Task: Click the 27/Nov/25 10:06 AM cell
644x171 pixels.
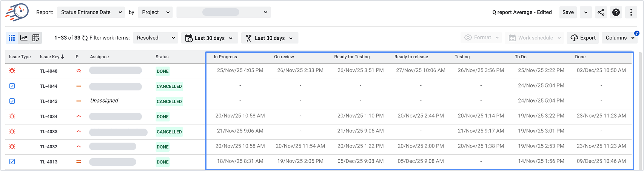Action: click(421, 70)
